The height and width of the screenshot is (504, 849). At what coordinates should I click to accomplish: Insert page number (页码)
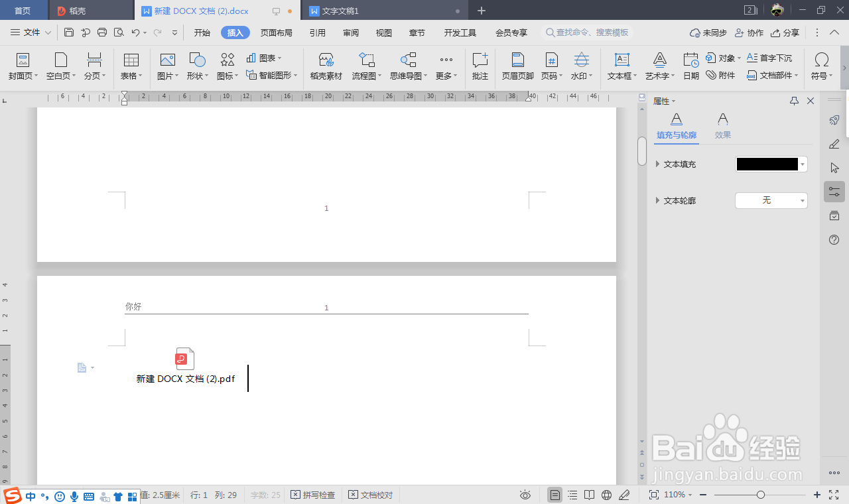[x=551, y=67]
